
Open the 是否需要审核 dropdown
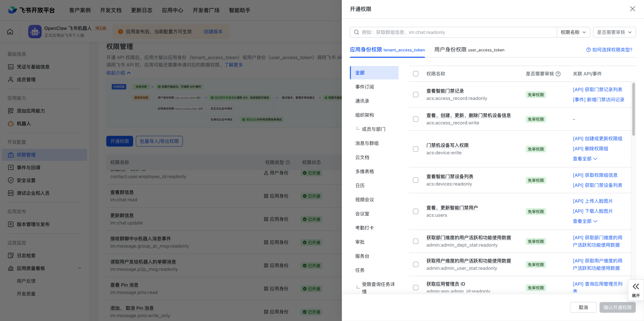[x=614, y=32]
